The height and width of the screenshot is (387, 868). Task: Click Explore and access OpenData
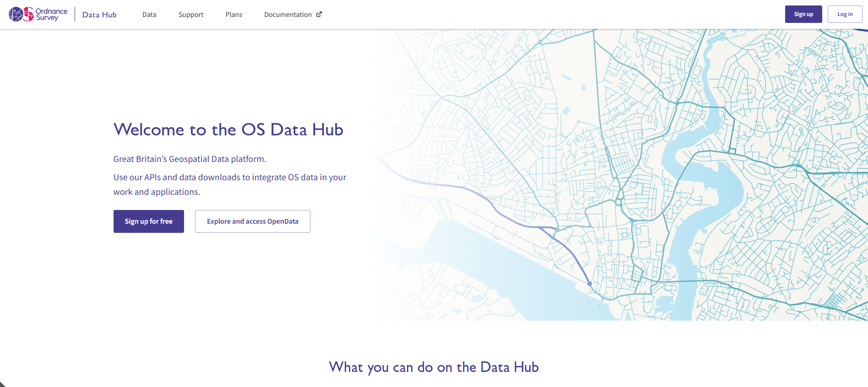(252, 221)
